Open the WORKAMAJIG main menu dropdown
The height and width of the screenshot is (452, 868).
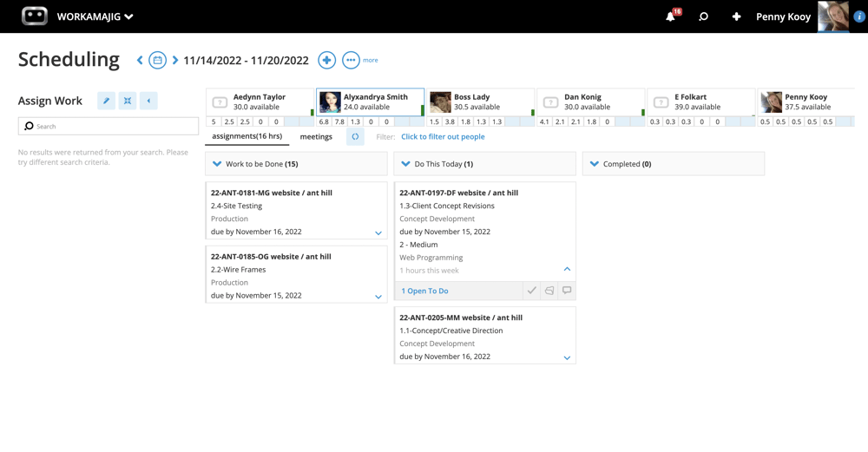[x=95, y=16]
